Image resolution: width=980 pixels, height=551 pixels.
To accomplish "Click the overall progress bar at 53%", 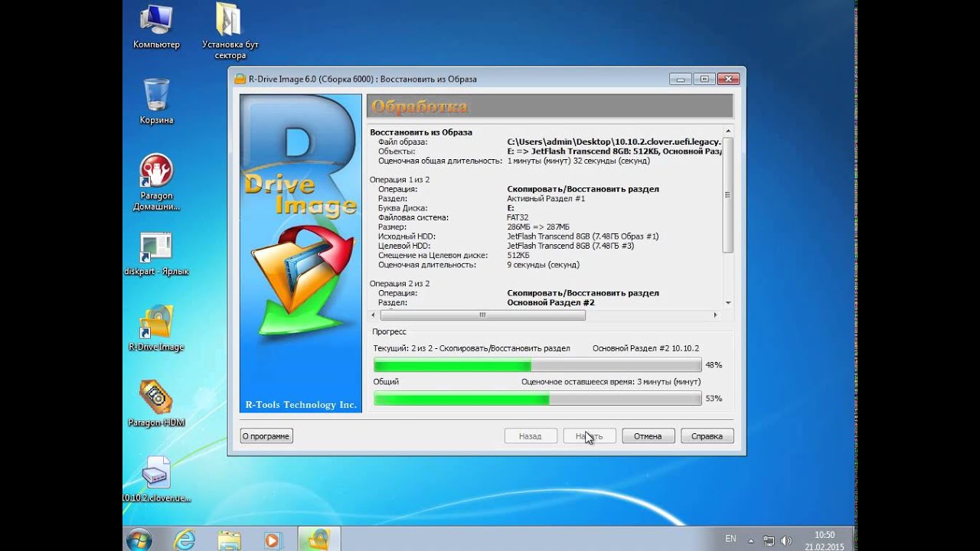I will [x=537, y=399].
